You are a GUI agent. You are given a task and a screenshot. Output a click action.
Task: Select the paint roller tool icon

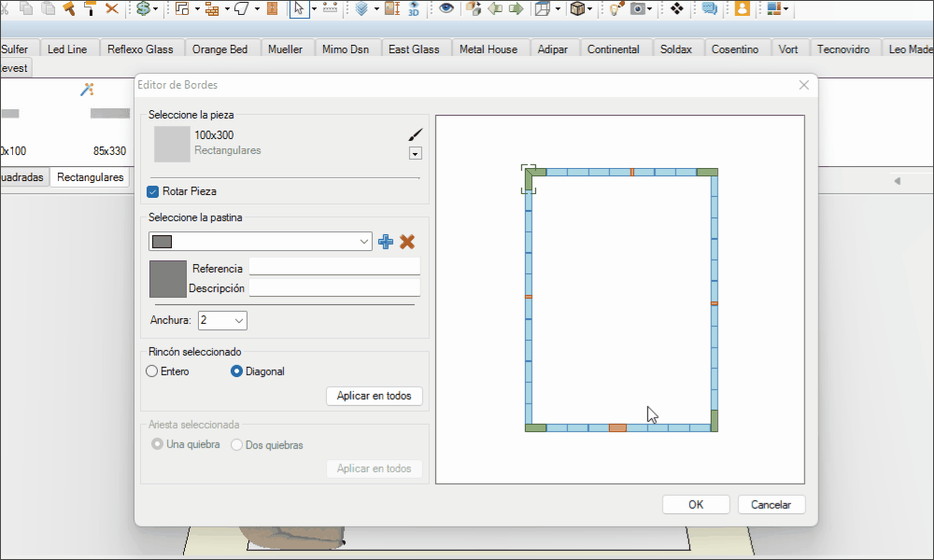point(90,7)
